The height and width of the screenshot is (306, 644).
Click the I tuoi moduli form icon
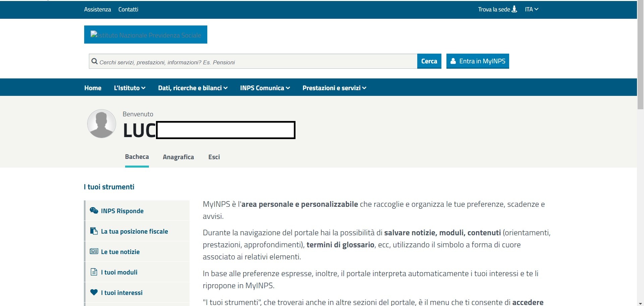pos(94,272)
